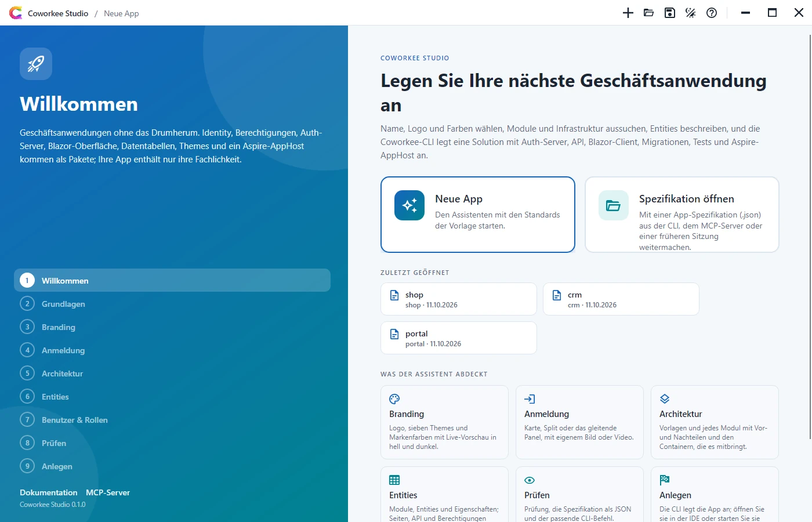Click the Coworkee Studio logo in the title bar
Screen dimensions: 812x522
point(16,13)
